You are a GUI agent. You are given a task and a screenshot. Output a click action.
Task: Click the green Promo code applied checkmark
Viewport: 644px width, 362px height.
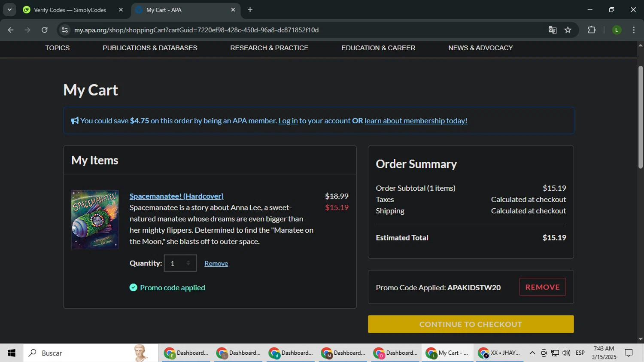(134, 288)
